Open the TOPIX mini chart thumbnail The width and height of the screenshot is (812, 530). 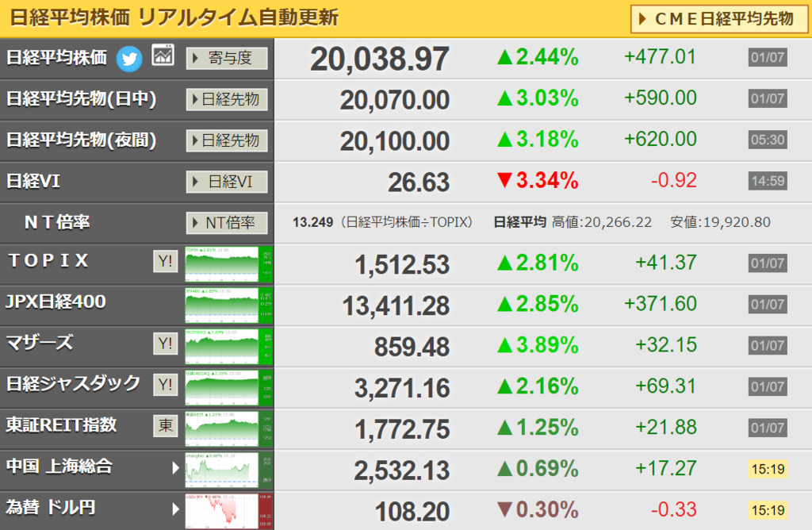[228, 264]
